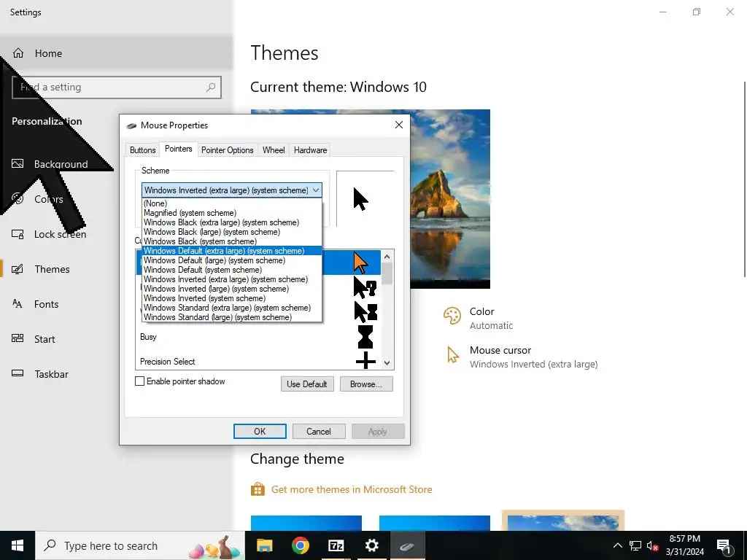The image size is (747, 560).
Task: Click the cursor list scrollbar down arrow
Action: (x=387, y=363)
